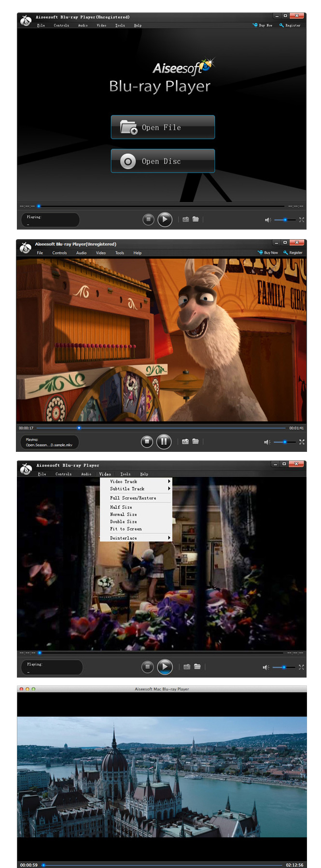Select Full Screen/Restore from Video menu
Image resolution: width=321 pixels, height=868 pixels.
(x=133, y=498)
